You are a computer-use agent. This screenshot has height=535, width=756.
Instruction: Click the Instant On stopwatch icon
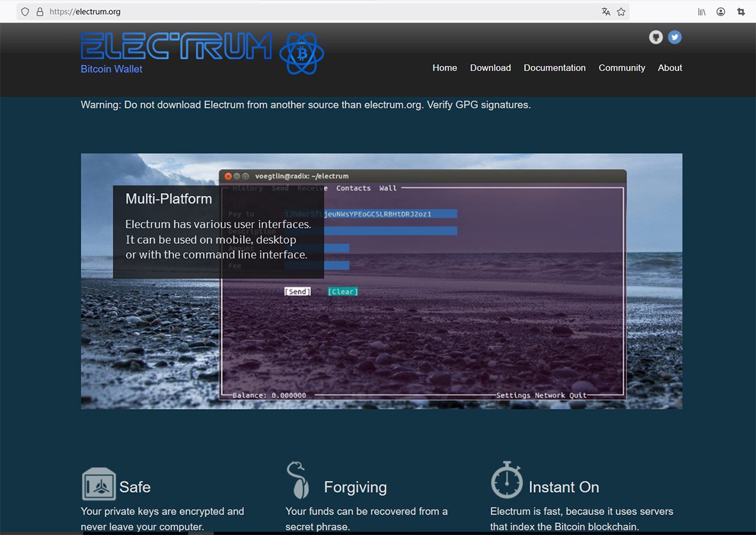click(507, 479)
